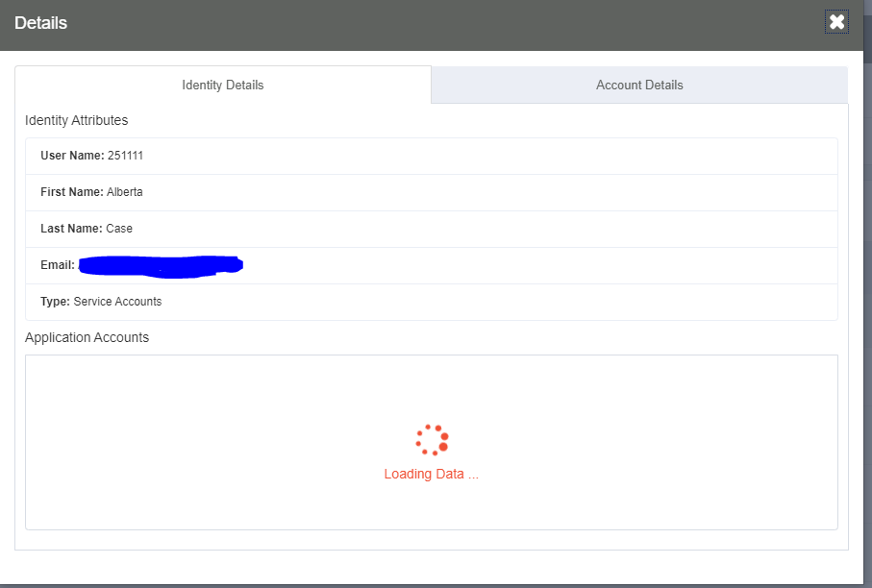Select the first name value Alberta
Viewport: 872px width, 588px height.
[125, 192]
